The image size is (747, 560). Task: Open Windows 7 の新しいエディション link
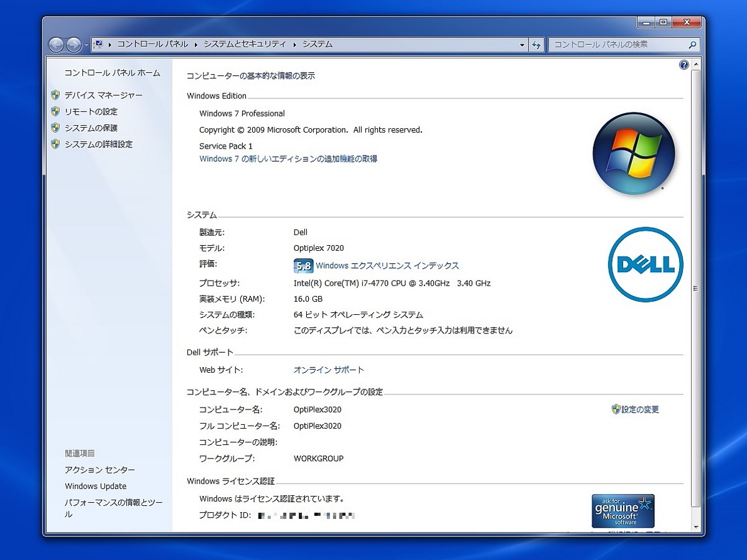pos(288,159)
